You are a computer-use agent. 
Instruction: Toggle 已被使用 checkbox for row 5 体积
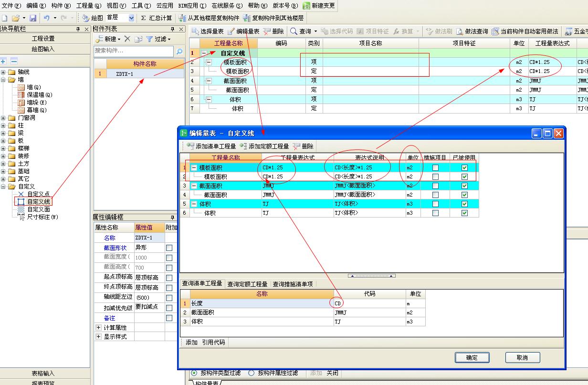[x=464, y=204]
